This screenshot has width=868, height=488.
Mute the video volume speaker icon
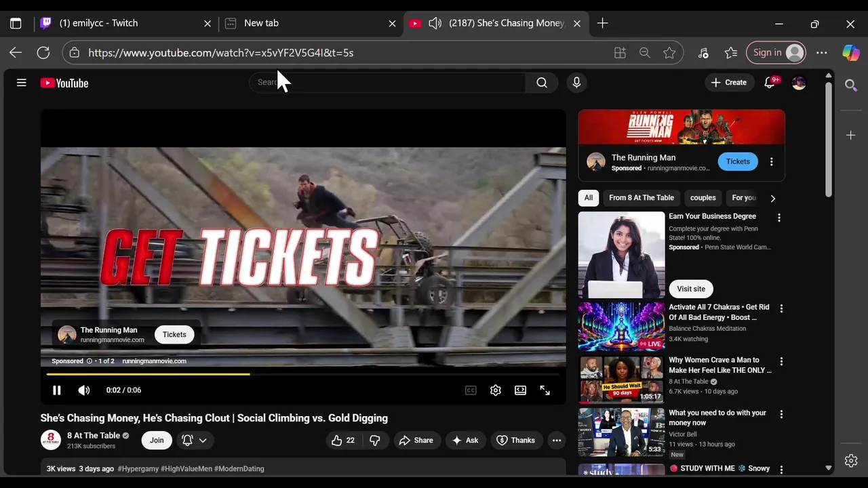[84, 390]
